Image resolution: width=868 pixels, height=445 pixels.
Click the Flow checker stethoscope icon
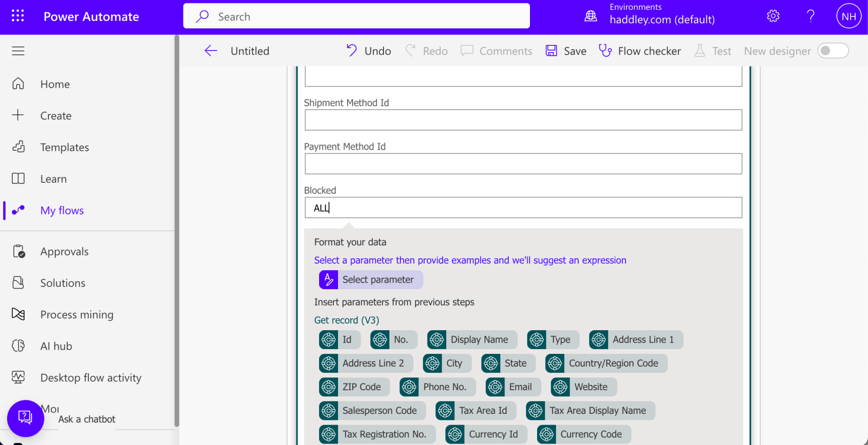point(605,51)
